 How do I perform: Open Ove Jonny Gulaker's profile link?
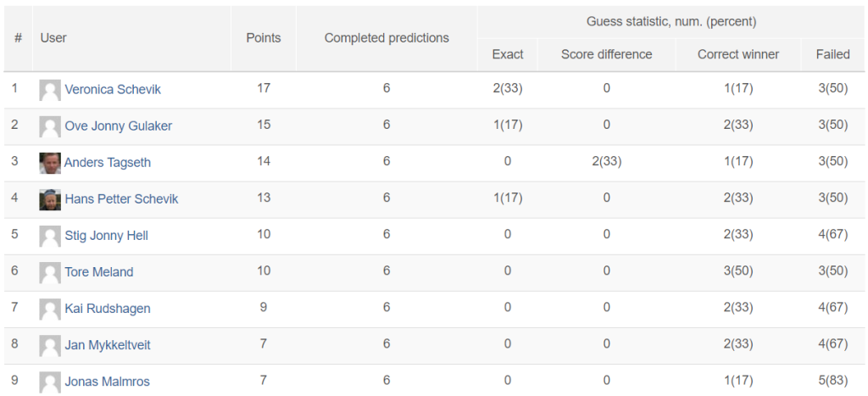[119, 125]
